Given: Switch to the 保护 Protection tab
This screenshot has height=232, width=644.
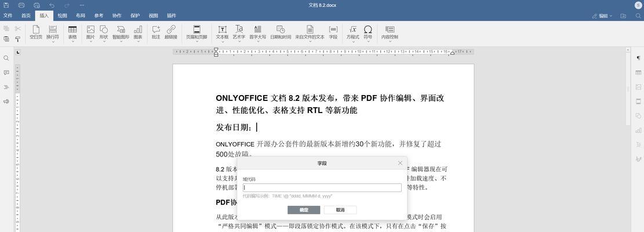Looking at the screenshot, I should pos(135,16).
